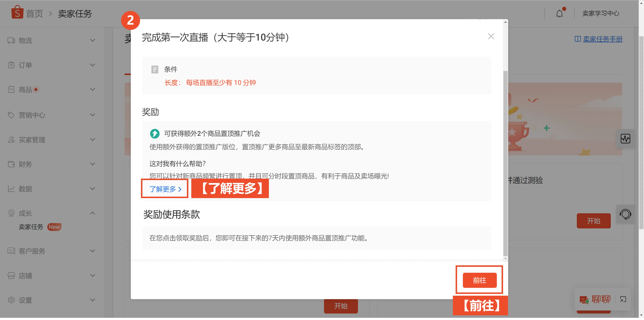Open the headset support icon on the right
644x320 pixels.
(x=626, y=214)
